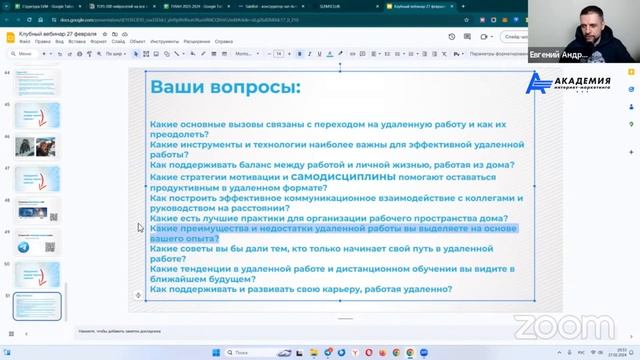Screen dimensions: 640x360
Task: Open the Файл menu
Action: coord(24,42)
